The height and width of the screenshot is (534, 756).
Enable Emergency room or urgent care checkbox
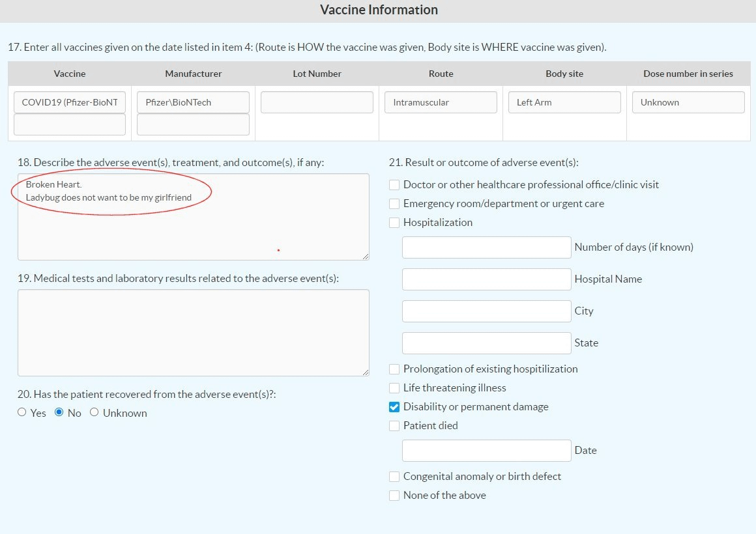point(394,204)
